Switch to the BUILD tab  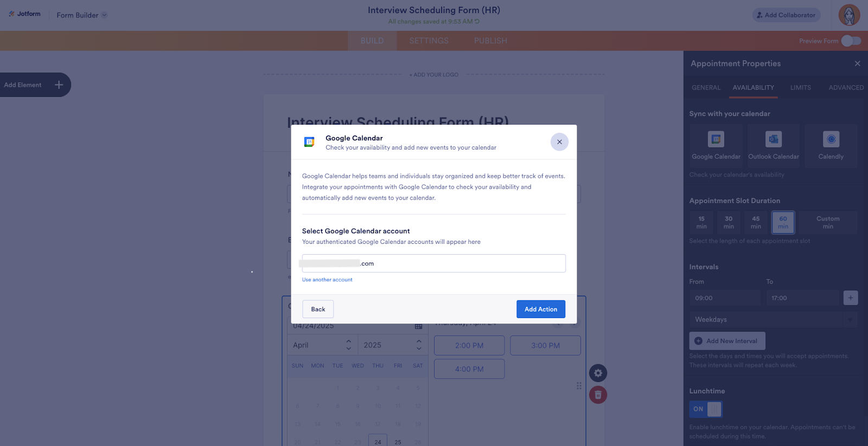pos(372,41)
